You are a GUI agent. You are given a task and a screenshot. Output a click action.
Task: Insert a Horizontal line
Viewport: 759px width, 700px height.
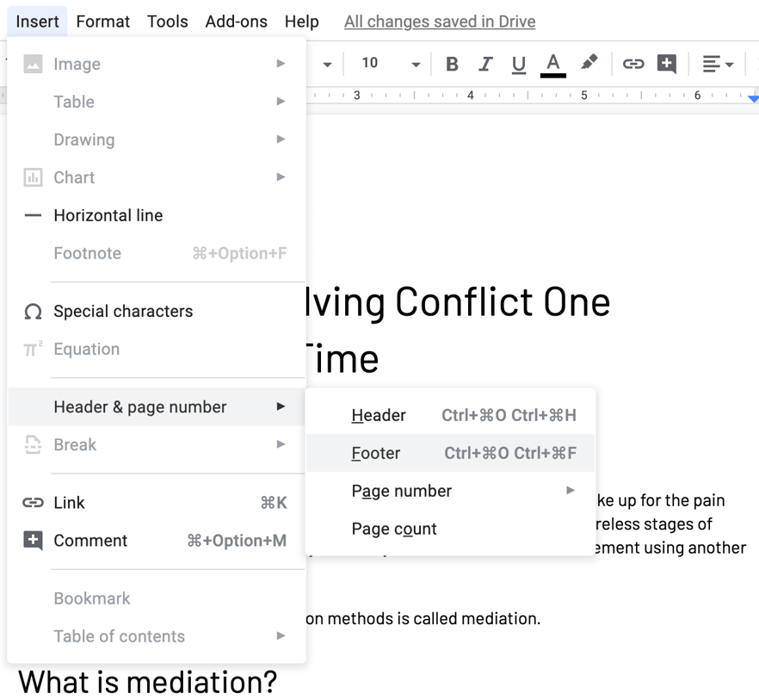pyautogui.click(x=109, y=215)
